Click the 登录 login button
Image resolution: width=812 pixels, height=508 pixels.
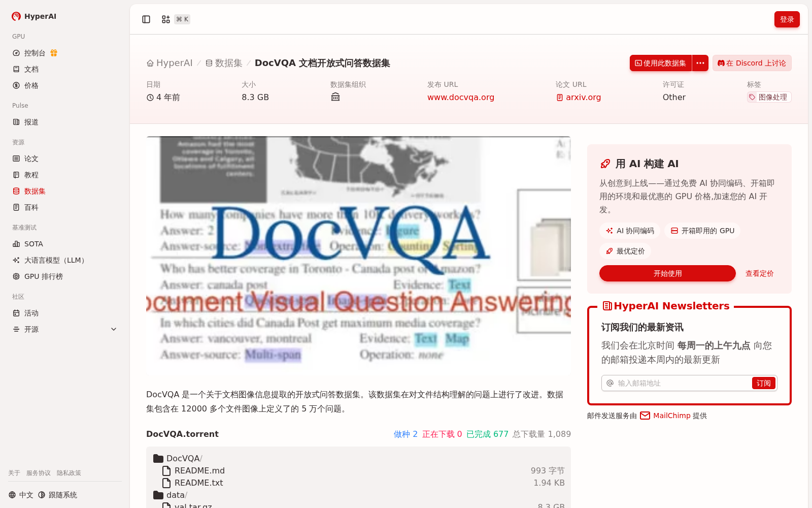point(787,19)
